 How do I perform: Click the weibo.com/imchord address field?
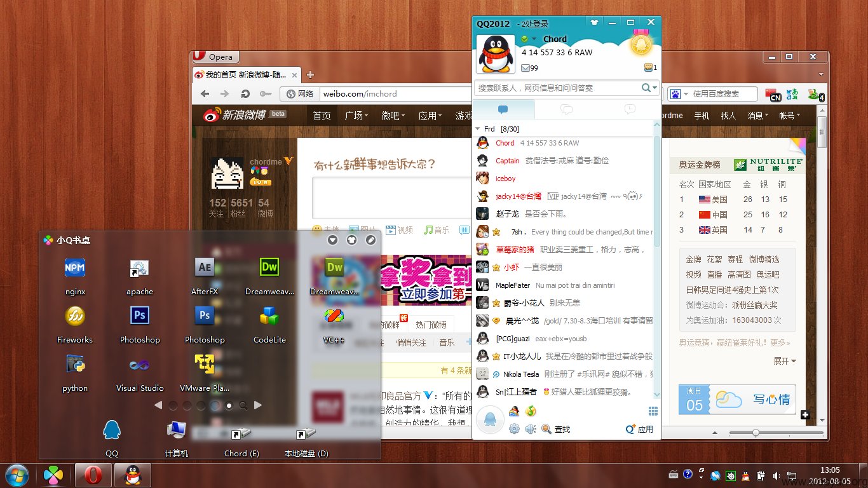tap(395, 93)
